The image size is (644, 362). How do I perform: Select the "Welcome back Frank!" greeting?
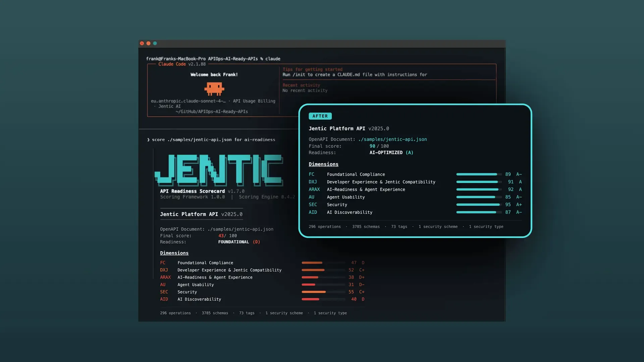point(214,75)
